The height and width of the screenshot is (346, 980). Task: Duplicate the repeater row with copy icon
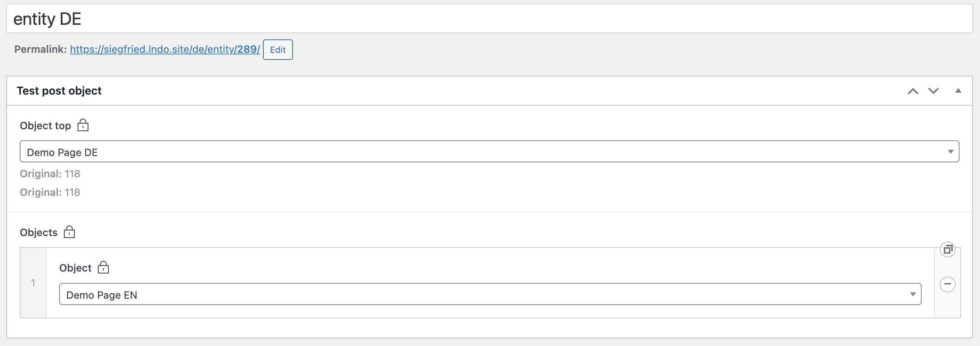tap(948, 249)
